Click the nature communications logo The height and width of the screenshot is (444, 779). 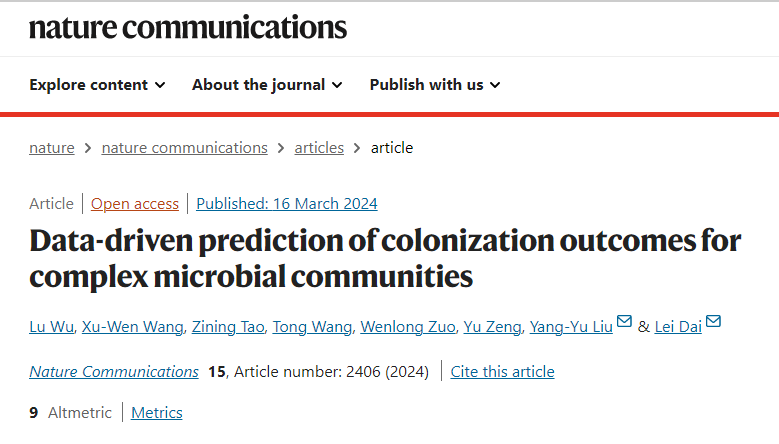click(188, 27)
